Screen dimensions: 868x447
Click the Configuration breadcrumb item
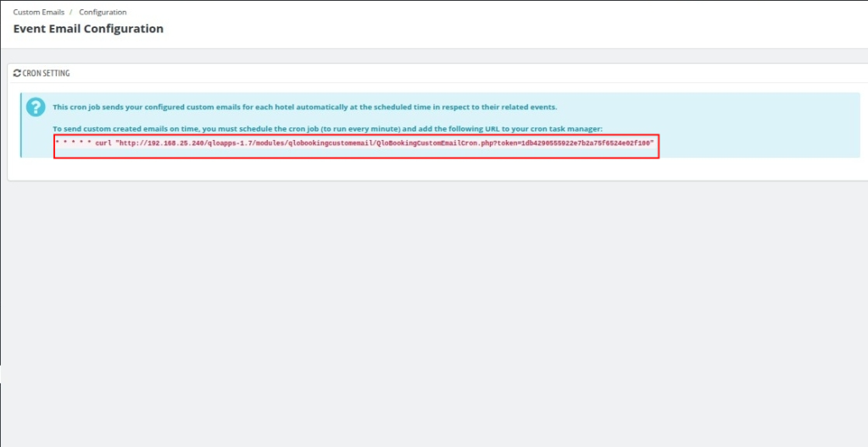click(x=103, y=13)
